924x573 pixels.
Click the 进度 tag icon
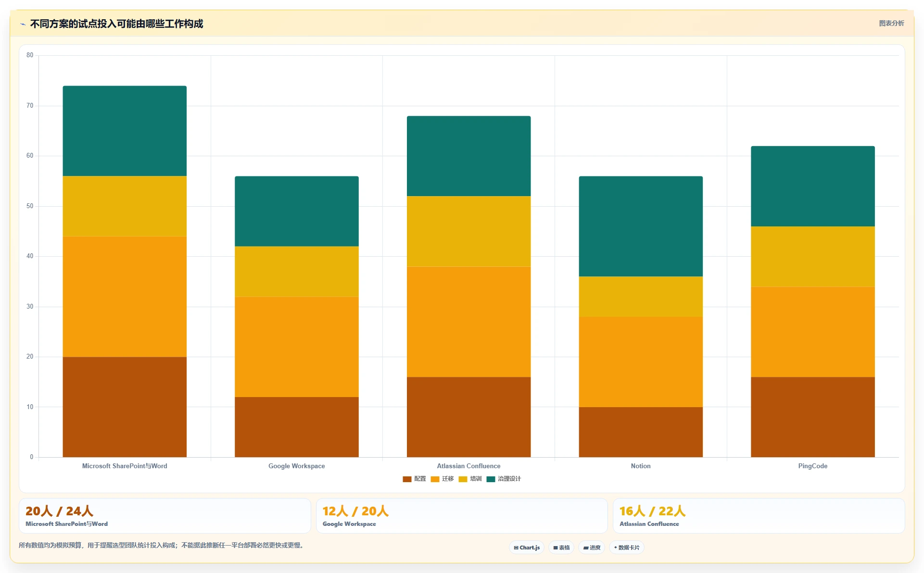pyautogui.click(x=586, y=548)
